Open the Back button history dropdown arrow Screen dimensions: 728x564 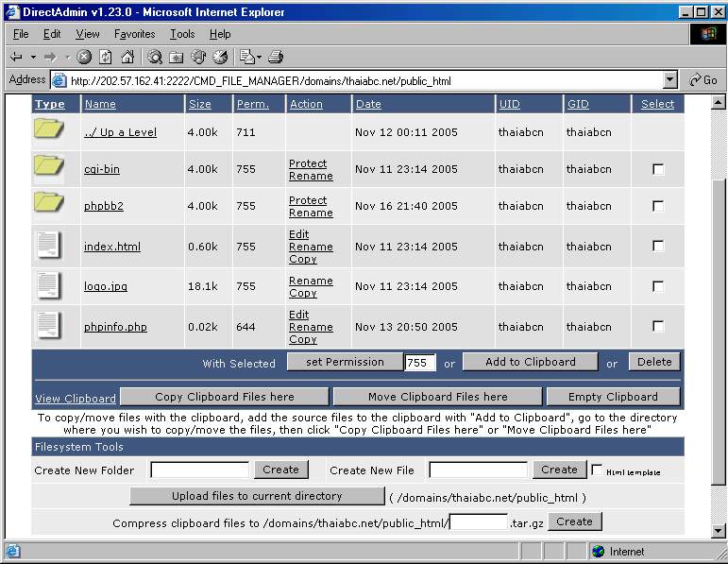[33, 57]
